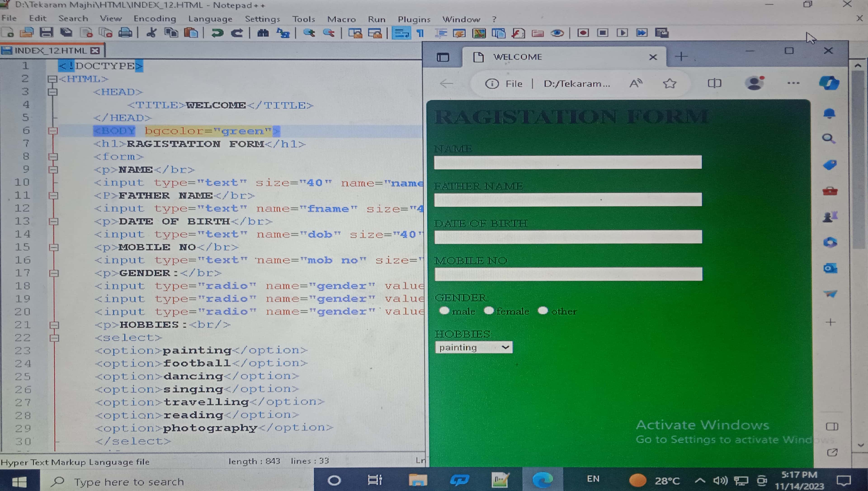Select the other gender radio button

click(543, 310)
